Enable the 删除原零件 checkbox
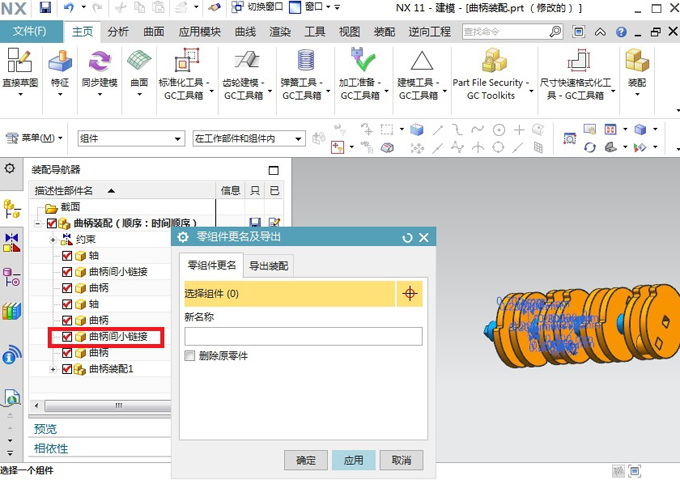 (x=190, y=356)
